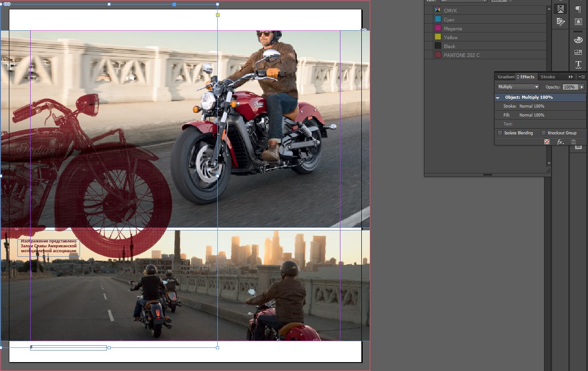Open the Paragraph panel pilcrow icon
Screen dimensions: 588x371
578,9
